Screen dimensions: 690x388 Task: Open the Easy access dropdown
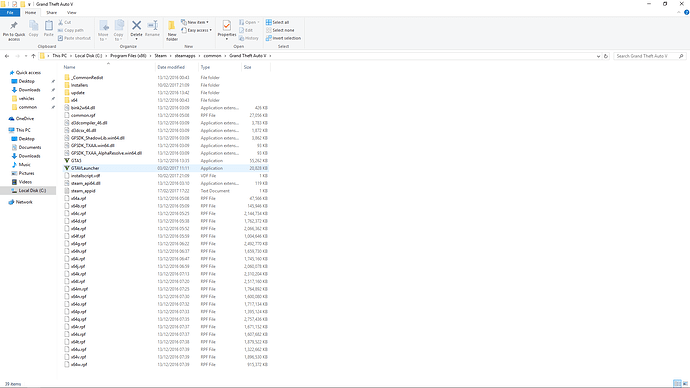[x=196, y=30]
